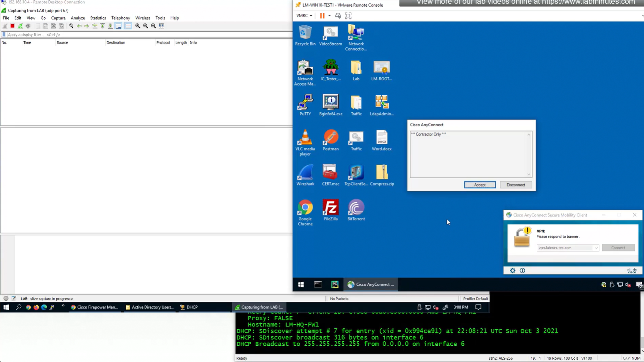Click the display filter input field

click(147, 35)
